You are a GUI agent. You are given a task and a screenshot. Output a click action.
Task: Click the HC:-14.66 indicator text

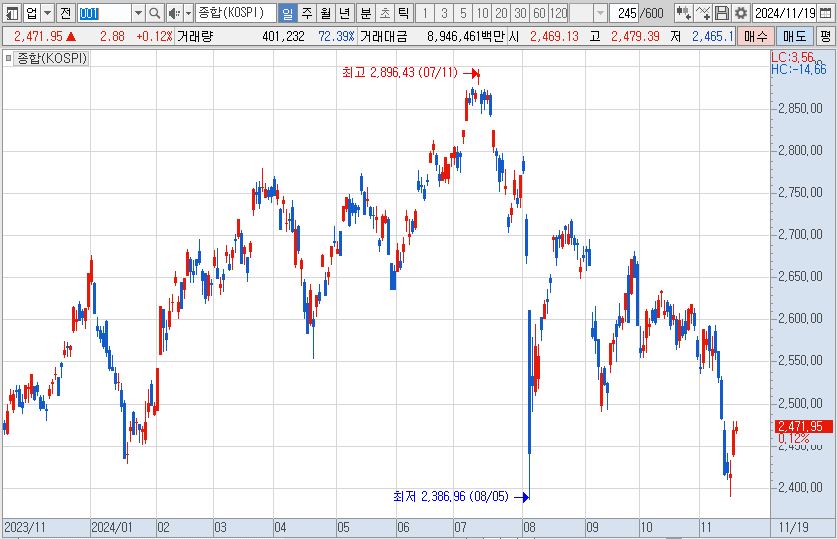tap(799, 69)
